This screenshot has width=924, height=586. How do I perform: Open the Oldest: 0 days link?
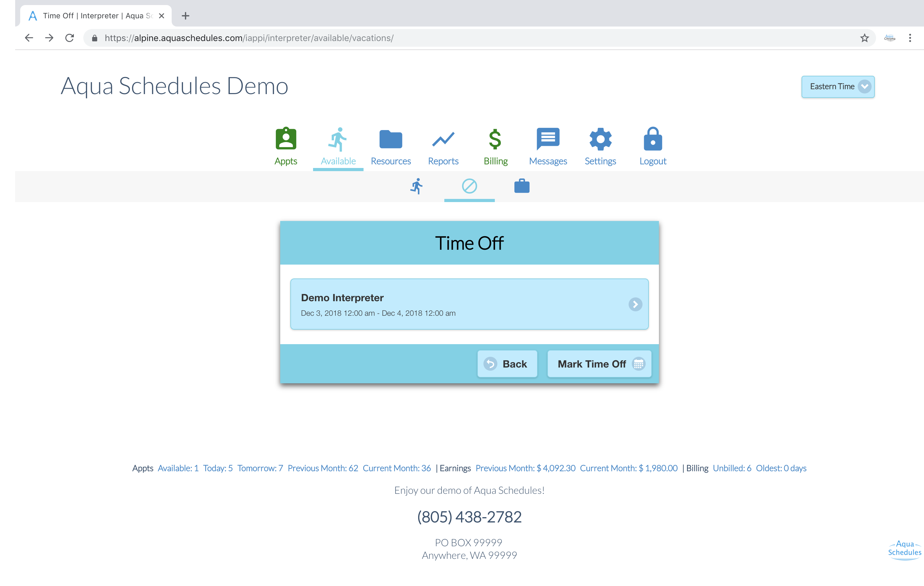tap(781, 468)
